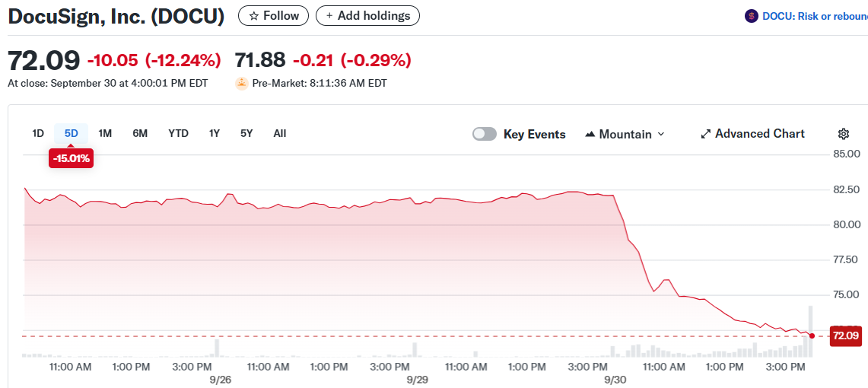Click the DOCU news purple circle icon
Image resolution: width=868 pixels, height=388 pixels.
point(752,15)
